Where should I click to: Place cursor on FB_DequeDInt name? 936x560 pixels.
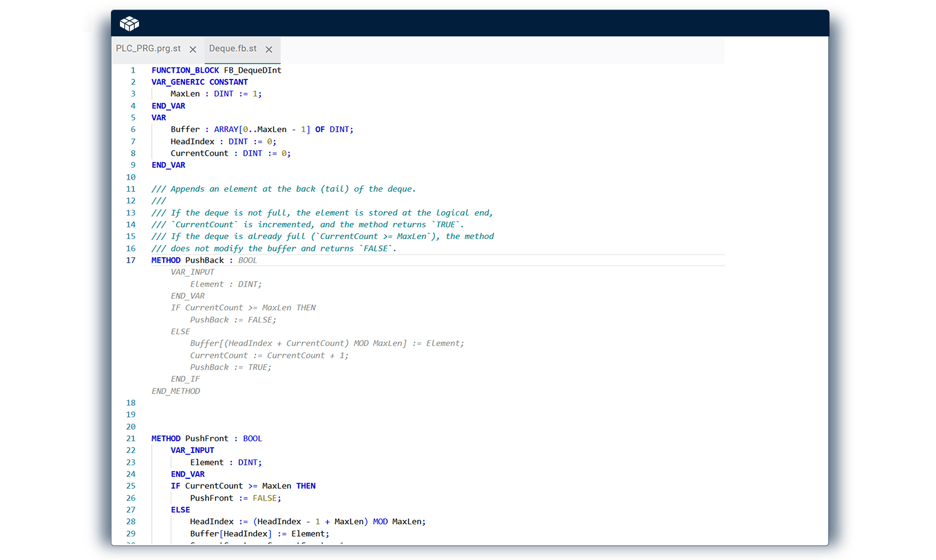pyautogui.click(x=252, y=70)
